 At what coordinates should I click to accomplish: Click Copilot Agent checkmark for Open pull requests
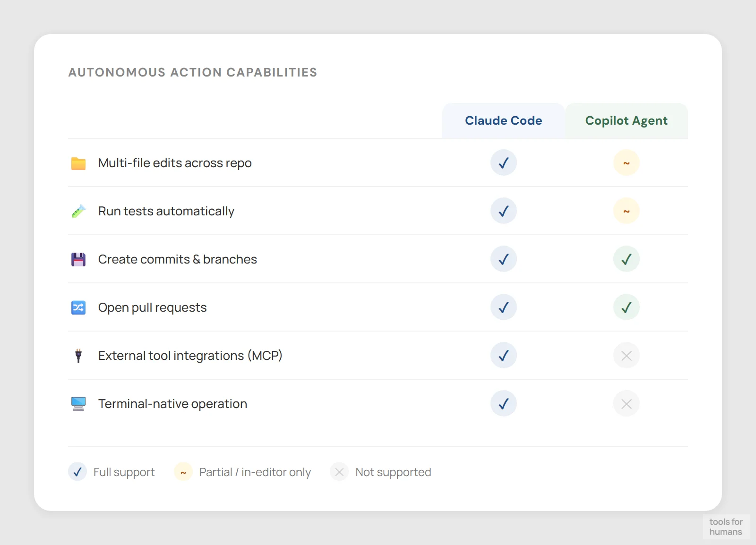(x=626, y=307)
